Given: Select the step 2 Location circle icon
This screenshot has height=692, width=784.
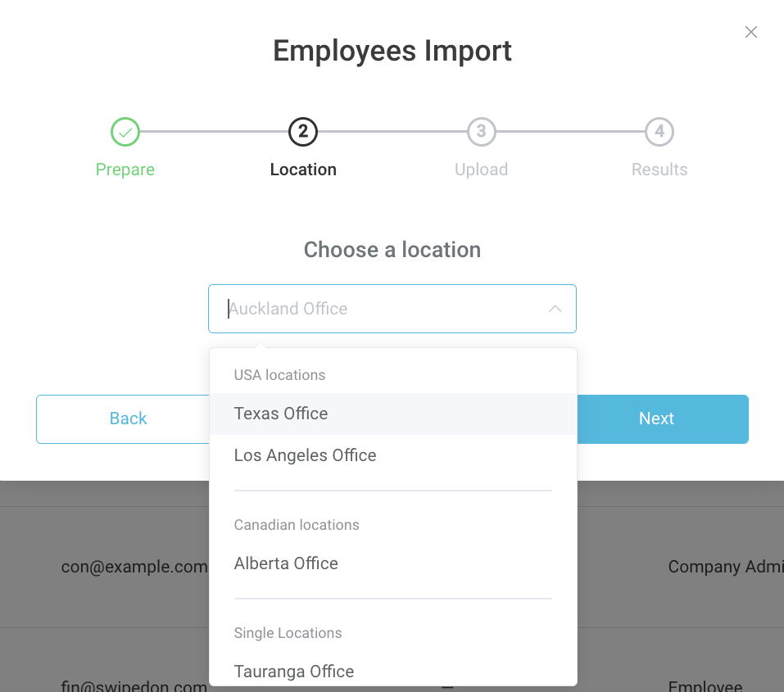Looking at the screenshot, I should 302,132.
